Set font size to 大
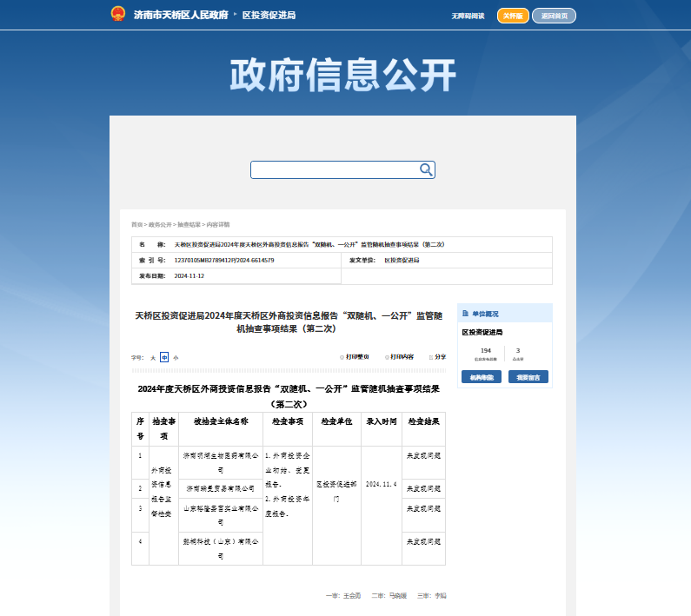 (x=153, y=358)
